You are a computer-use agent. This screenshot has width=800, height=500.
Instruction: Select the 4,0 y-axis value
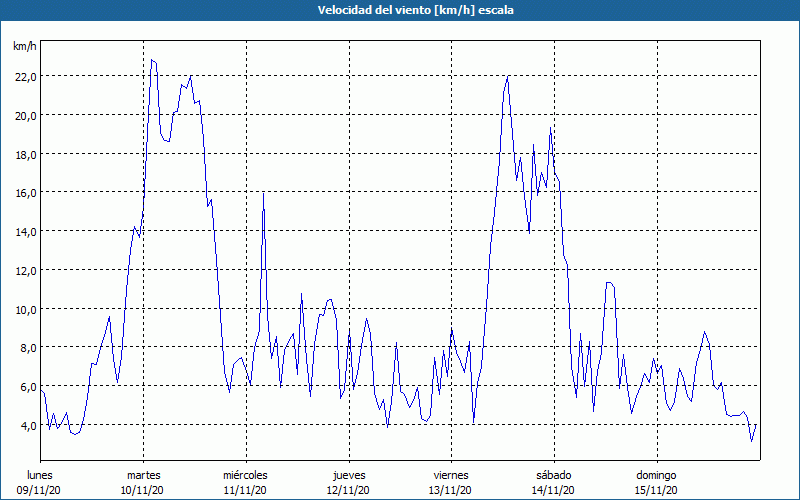click(29, 426)
